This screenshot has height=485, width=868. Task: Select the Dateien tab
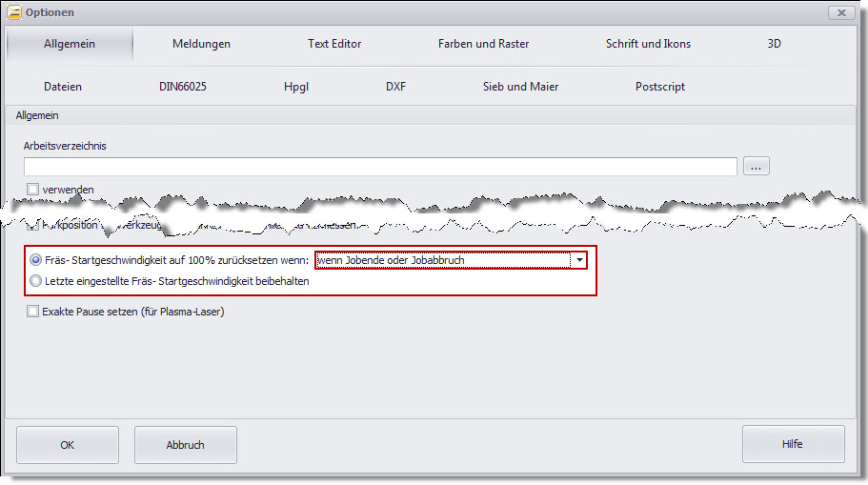pos(63,87)
